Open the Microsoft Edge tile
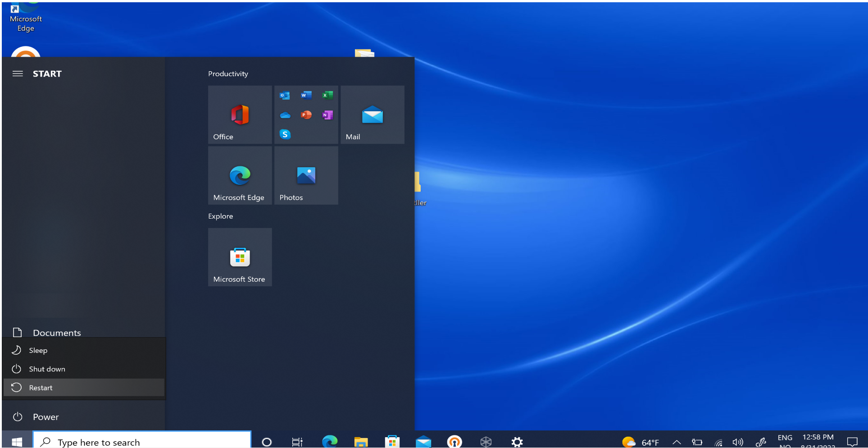 pyautogui.click(x=240, y=175)
